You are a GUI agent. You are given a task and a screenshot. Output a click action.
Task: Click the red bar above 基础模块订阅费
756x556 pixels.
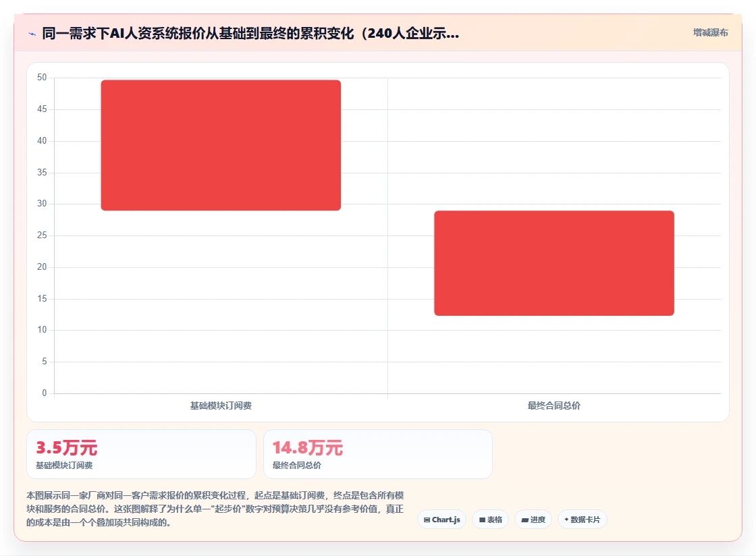coord(221,145)
